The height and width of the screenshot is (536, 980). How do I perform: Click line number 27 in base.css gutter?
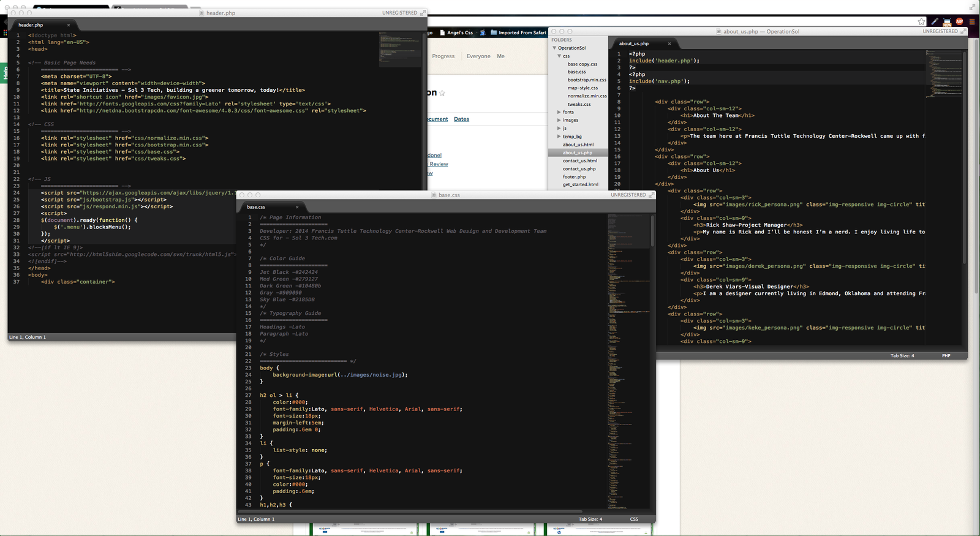click(248, 395)
